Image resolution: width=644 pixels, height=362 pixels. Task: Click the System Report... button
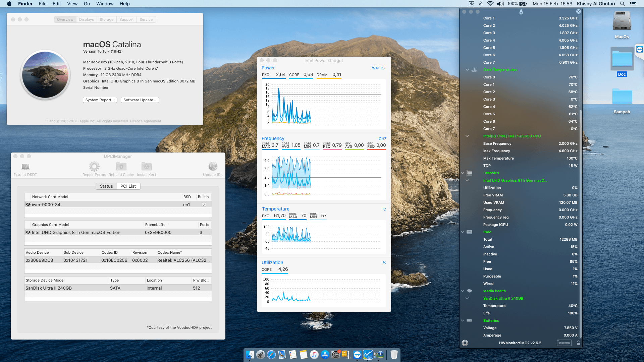coord(100,100)
